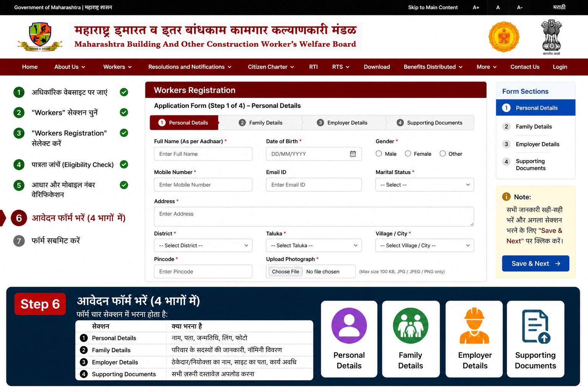The width and height of the screenshot is (588, 392).
Task: Click the Ashoka lion national emblem
Action: coord(551,37)
